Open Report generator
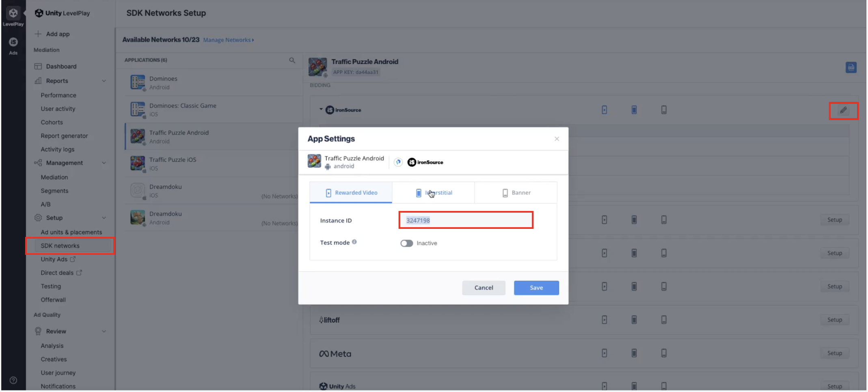Screen dimensions: 868x392 64,136
